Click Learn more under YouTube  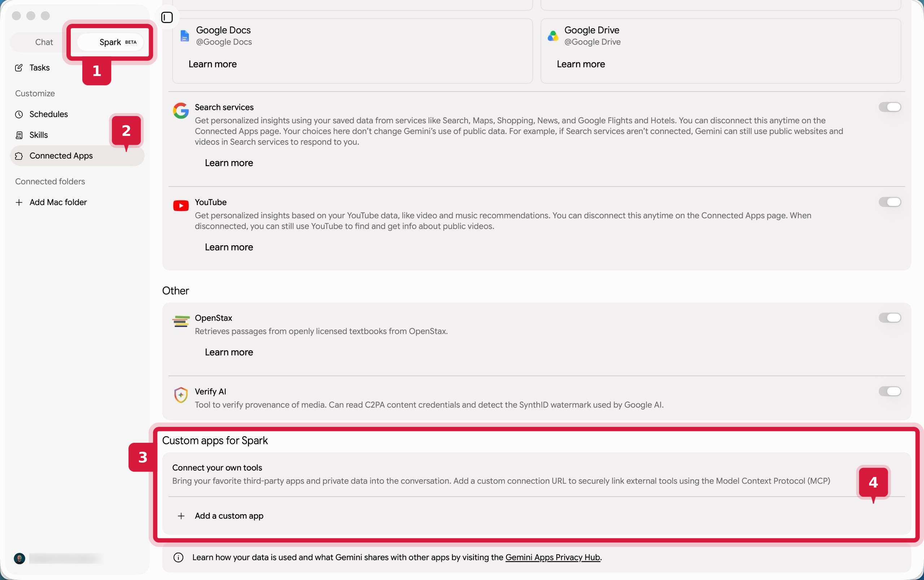tap(229, 247)
